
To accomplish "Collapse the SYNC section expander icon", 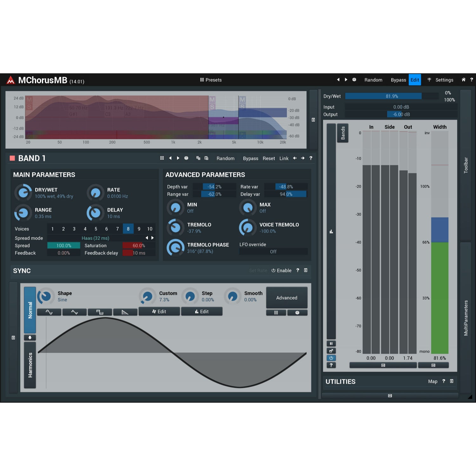I will click(x=306, y=270).
